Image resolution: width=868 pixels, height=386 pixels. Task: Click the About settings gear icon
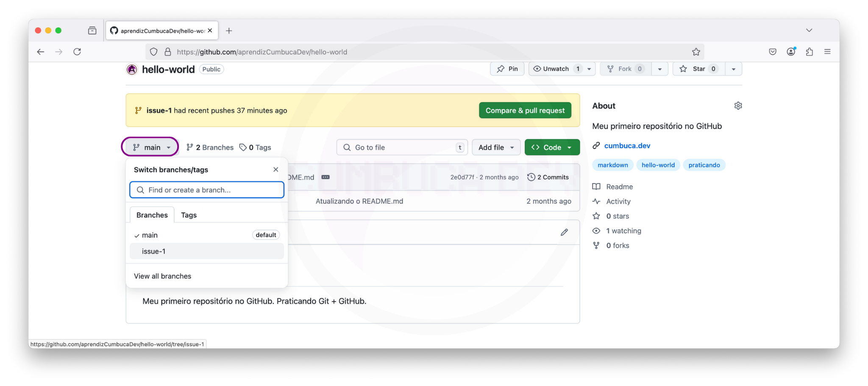738,106
